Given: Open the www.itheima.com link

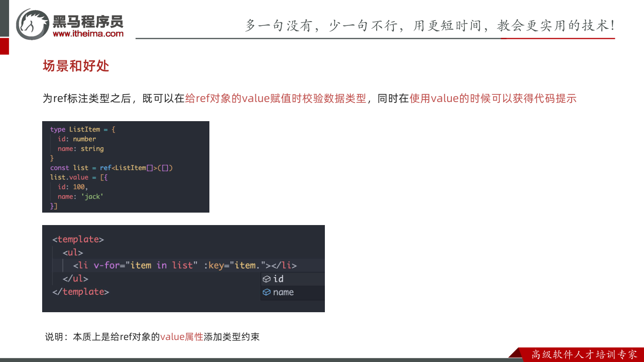Looking at the screenshot, I should pyautogui.click(x=88, y=34).
